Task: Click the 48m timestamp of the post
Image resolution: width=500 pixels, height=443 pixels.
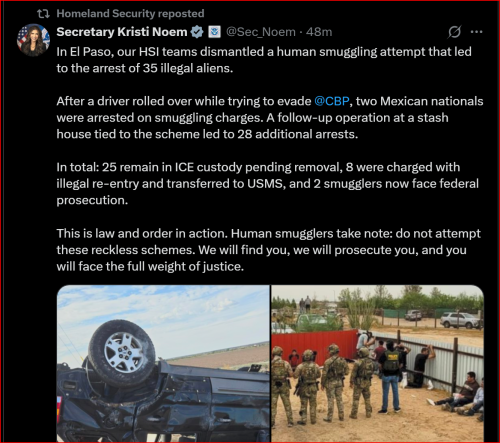Action: [319, 32]
